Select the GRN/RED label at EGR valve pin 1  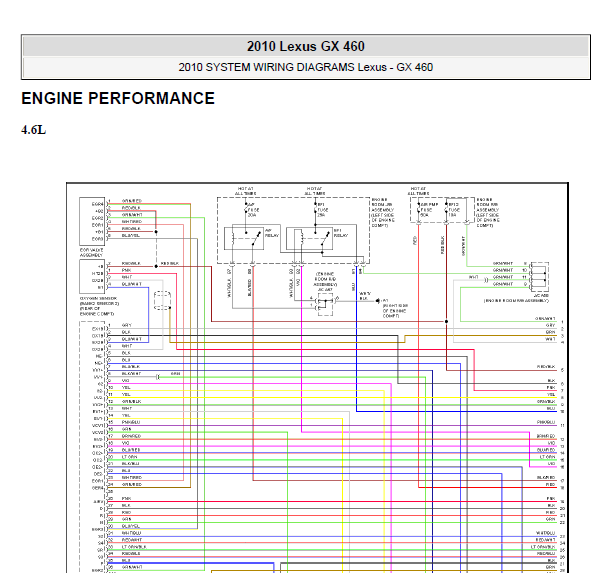[x=132, y=201]
